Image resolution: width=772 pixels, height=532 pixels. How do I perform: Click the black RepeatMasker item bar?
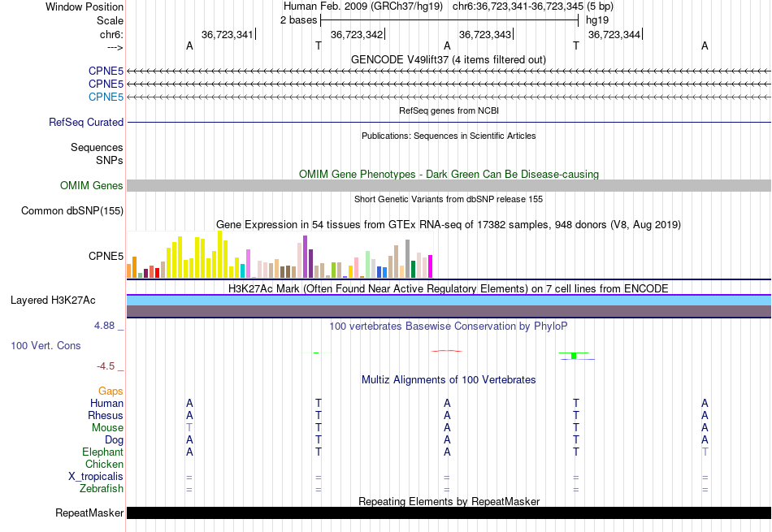(x=449, y=513)
